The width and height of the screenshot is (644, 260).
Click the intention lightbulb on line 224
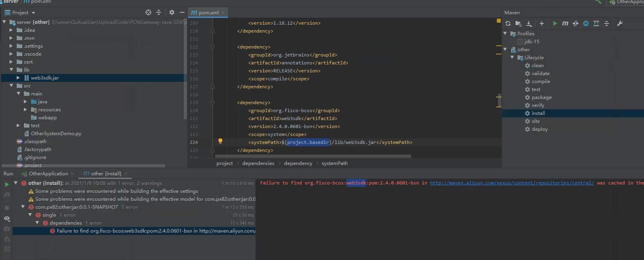tap(220, 141)
